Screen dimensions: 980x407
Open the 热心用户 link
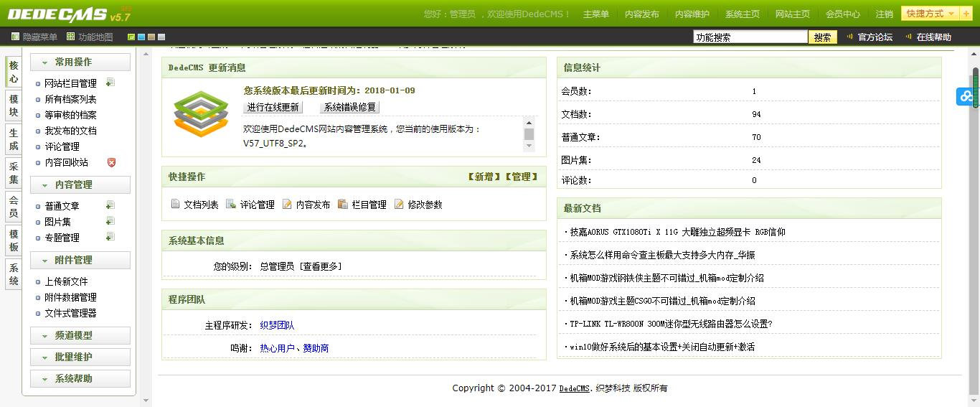pyautogui.click(x=277, y=348)
